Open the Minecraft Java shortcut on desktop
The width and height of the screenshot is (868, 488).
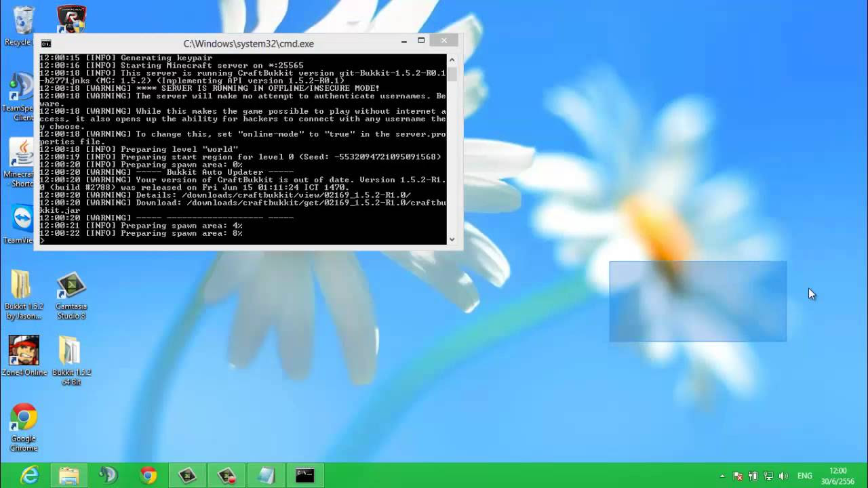click(20, 163)
